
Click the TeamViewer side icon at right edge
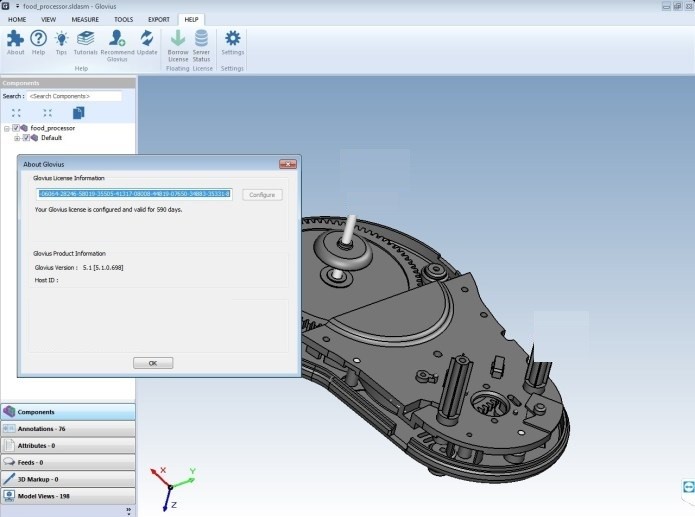[688, 487]
